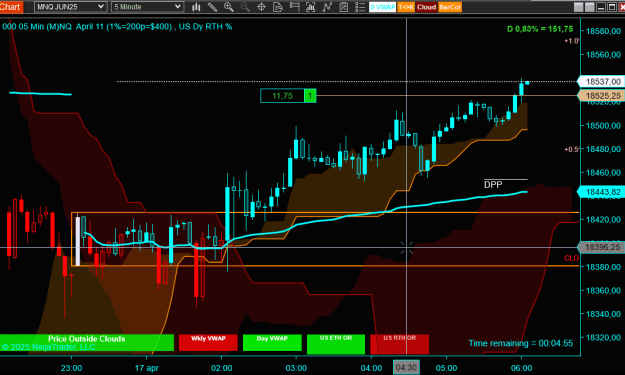Click the Price Outside Clouds status box
625x375 pixels.
click(87, 343)
